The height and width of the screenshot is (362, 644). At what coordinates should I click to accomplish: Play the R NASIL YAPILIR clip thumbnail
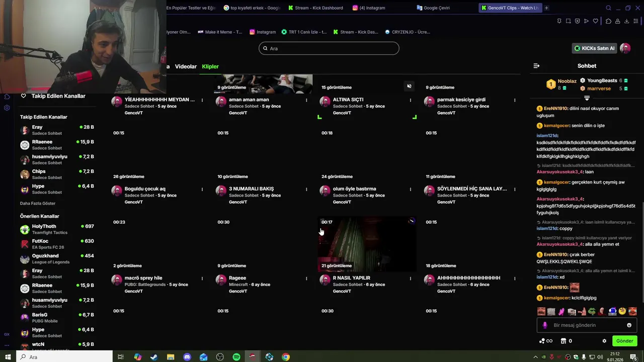point(366,244)
